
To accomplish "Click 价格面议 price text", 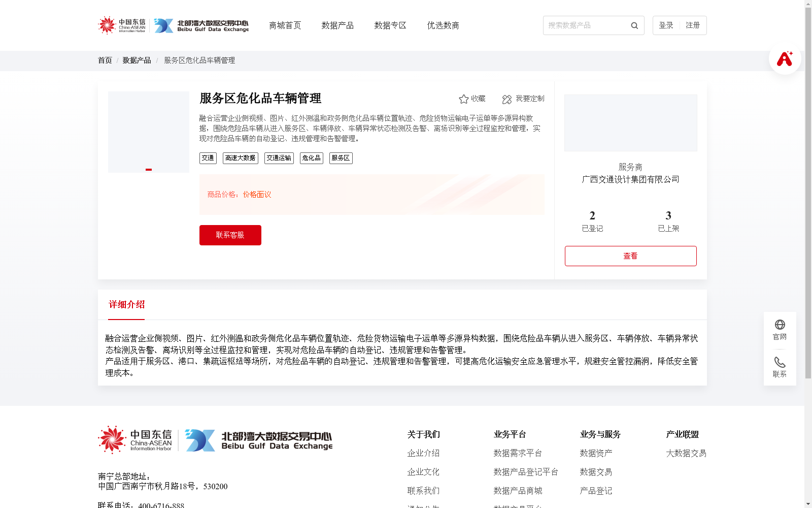I will click(257, 195).
